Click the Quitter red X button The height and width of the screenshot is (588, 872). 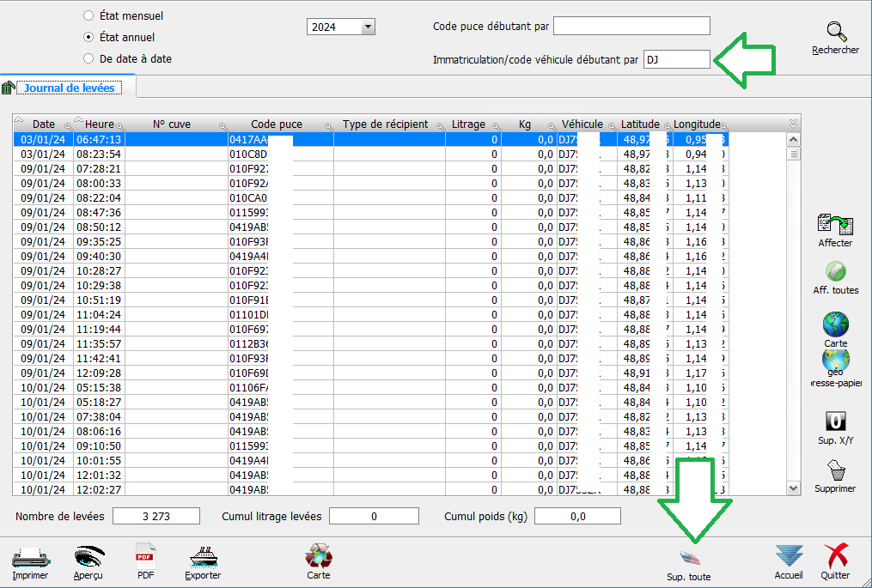pos(835,557)
